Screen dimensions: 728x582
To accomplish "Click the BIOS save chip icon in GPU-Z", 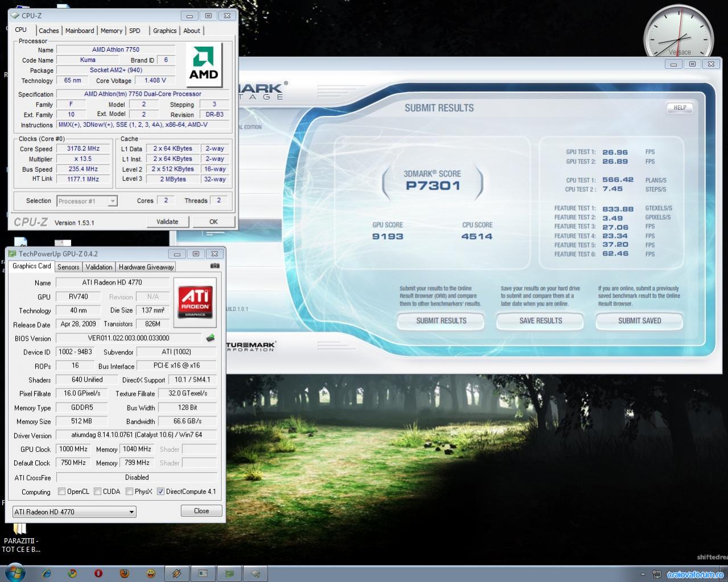I will 210,338.
